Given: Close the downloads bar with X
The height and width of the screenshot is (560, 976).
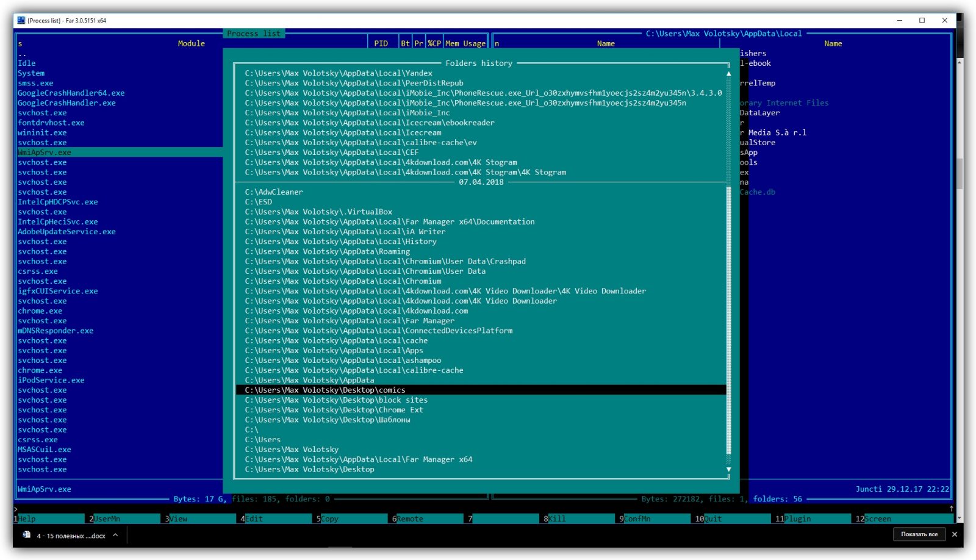Looking at the screenshot, I should point(954,534).
